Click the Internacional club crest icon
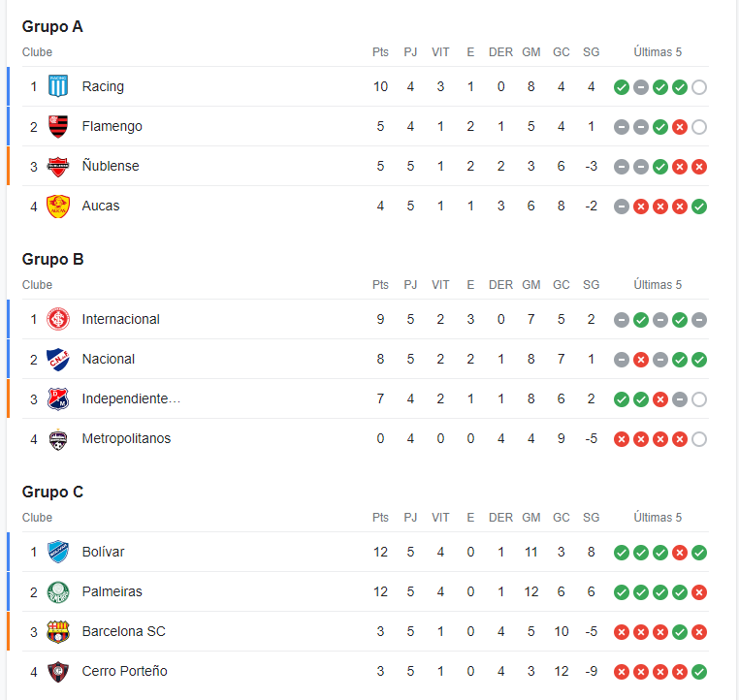Viewport: 739px width, 700px height. tap(58, 319)
